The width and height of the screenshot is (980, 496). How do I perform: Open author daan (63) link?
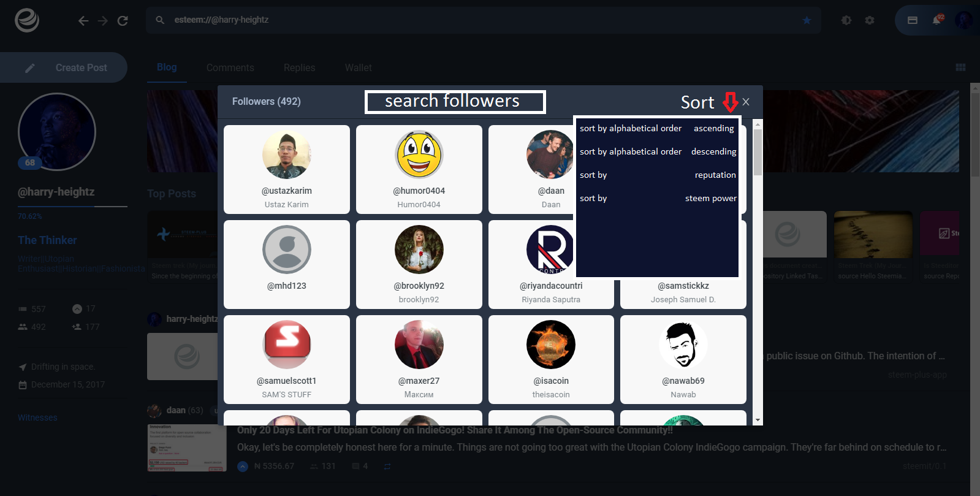click(x=184, y=410)
